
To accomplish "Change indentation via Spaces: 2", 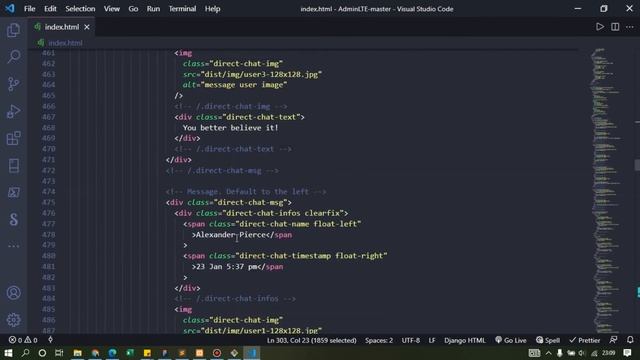I will pyautogui.click(x=379, y=340).
